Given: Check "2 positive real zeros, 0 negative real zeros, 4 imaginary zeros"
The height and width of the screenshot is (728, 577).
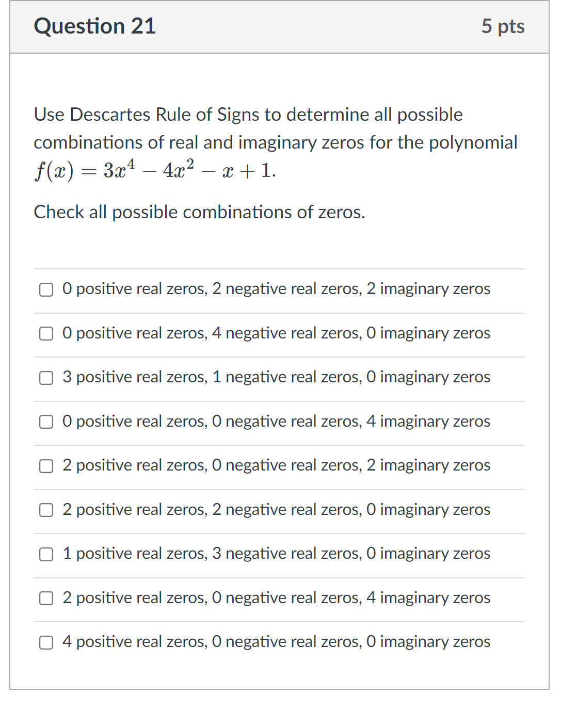Looking at the screenshot, I should pos(46,598).
